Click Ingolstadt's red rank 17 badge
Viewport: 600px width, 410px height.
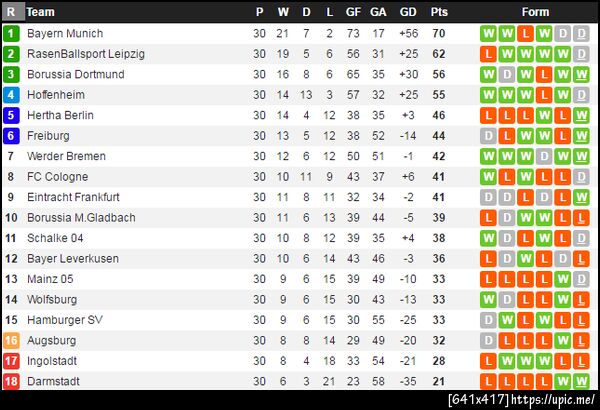point(11,361)
